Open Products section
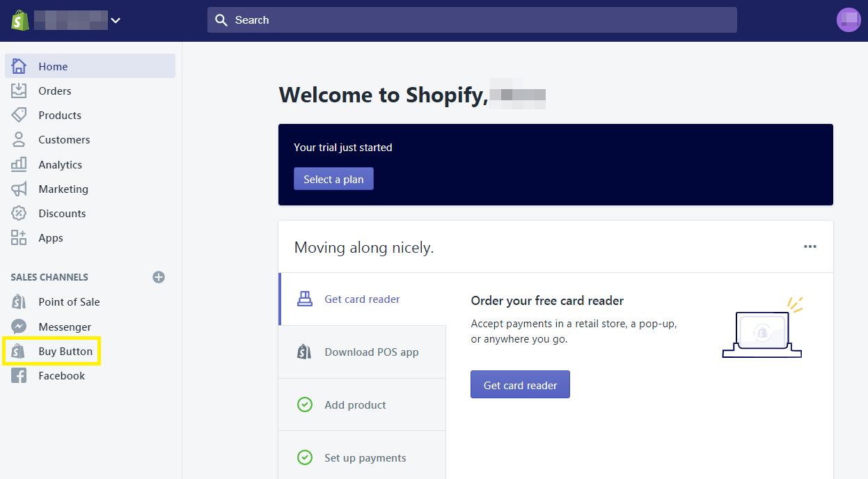The image size is (868, 479). point(60,116)
